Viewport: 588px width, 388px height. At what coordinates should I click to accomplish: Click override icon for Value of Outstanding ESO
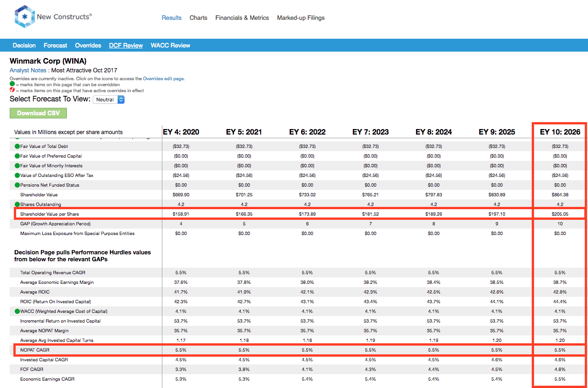coord(17,175)
